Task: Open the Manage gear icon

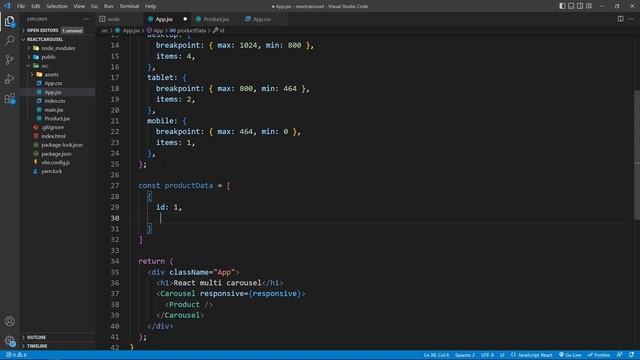Action: (x=9, y=340)
